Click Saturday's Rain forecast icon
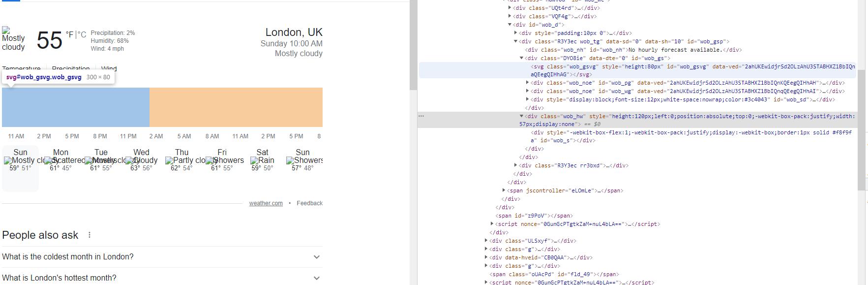This screenshot has width=868, height=285. point(262,160)
